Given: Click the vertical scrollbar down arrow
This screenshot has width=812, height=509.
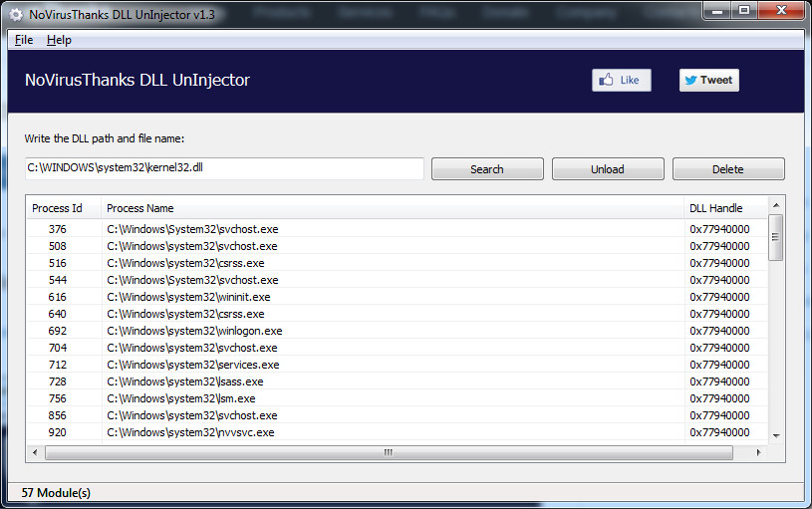Looking at the screenshot, I should (x=776, y=436).
